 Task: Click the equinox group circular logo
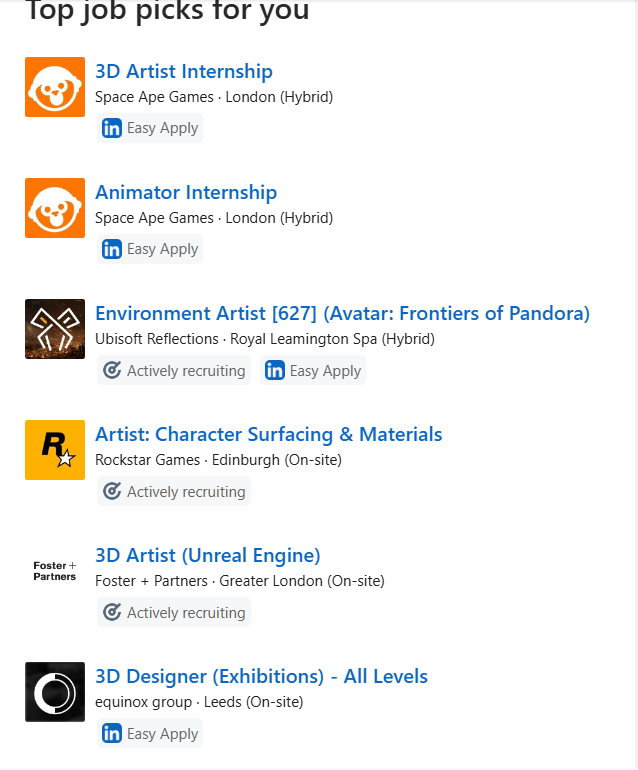point(55,692)
